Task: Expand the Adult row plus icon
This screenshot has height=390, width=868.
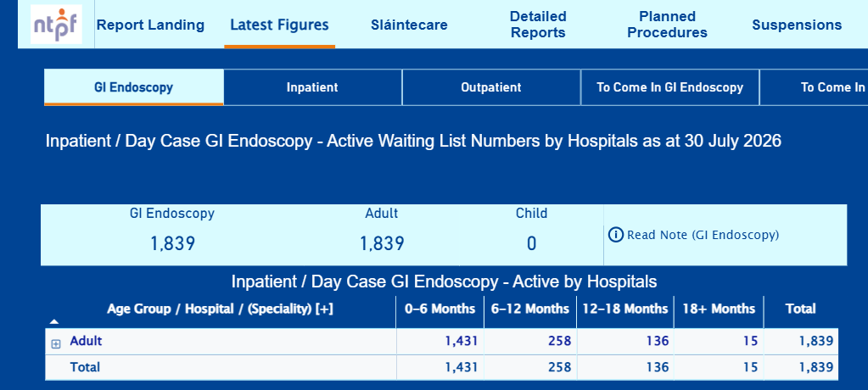Action: tap(55, 344)
